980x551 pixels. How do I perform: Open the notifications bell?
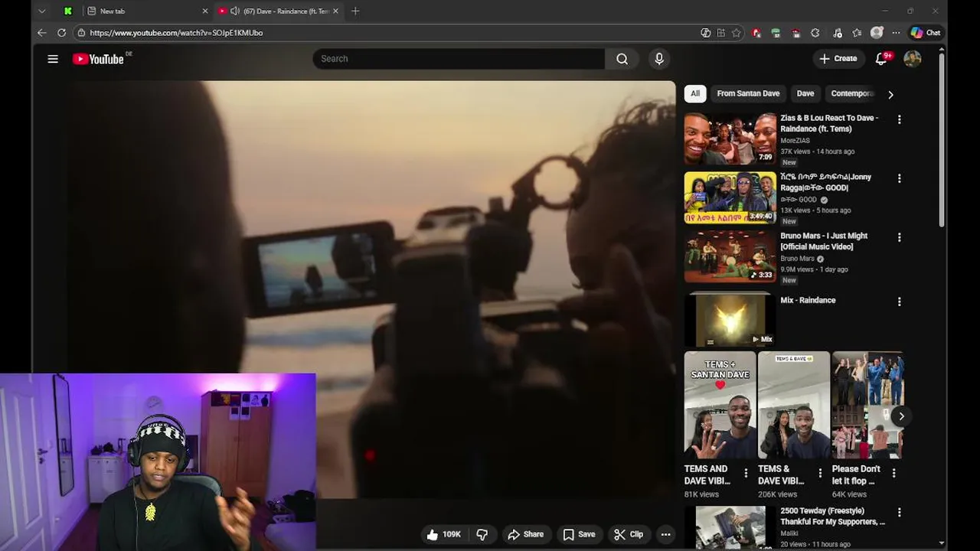(x=881, y=59)
